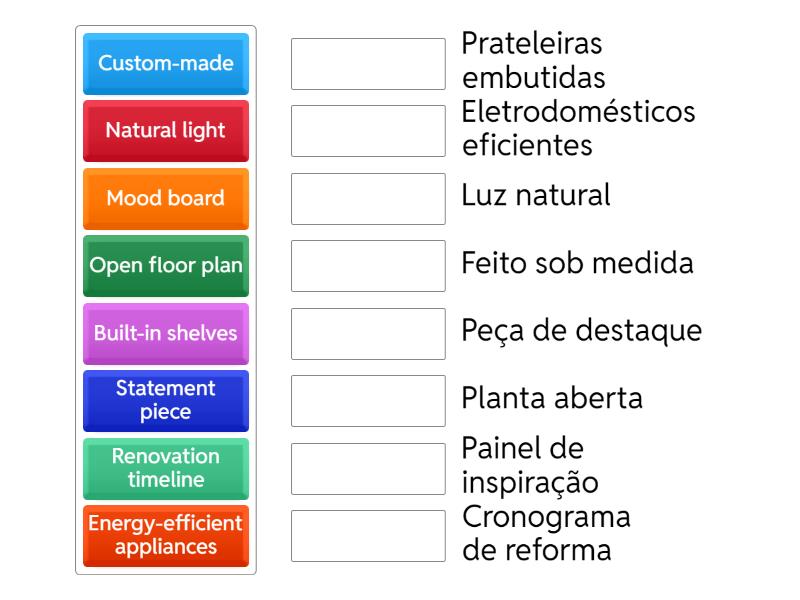This screenshot has height=600, width=800.
Task: Click the drop slot next to Luz natural
Action: tap(368, 198)
